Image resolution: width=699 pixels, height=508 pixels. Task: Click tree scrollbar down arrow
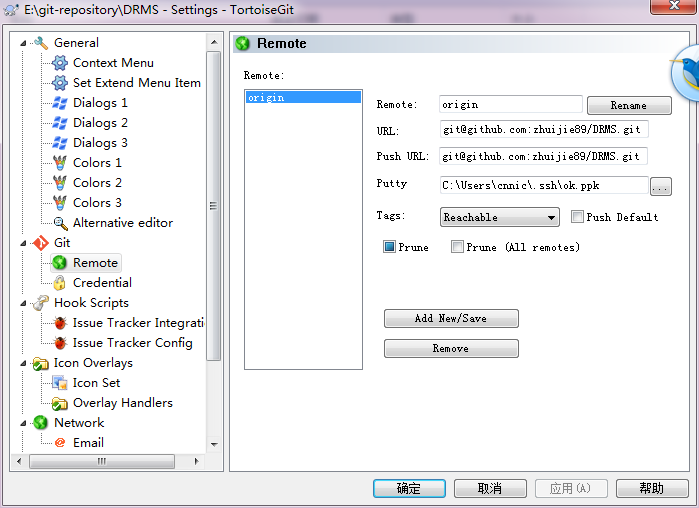(x=214, y=444)
